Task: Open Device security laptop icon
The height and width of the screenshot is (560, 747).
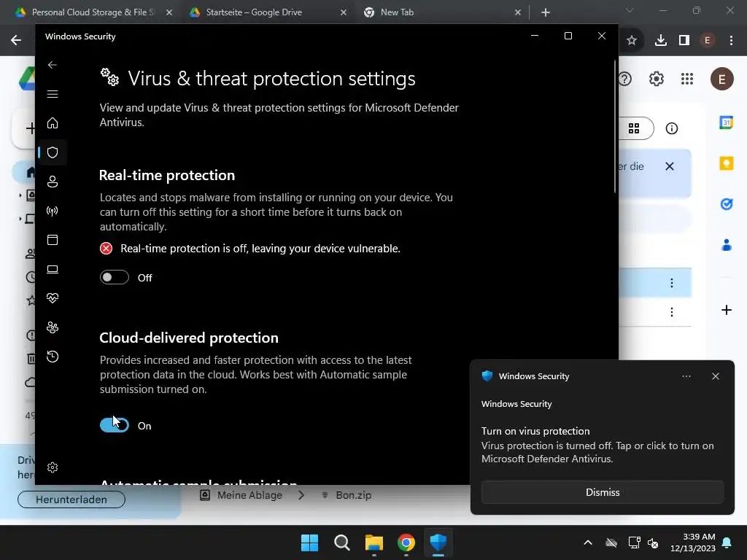Action: tap(53, 270)
